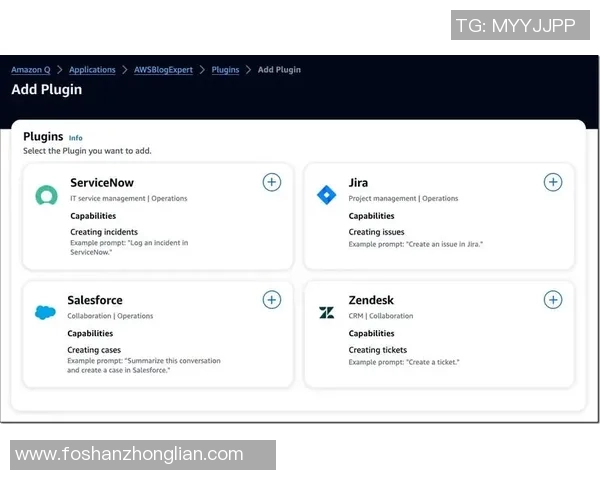
Task: Click the Zendesk logo icon
Action: (x=326, y=313)
